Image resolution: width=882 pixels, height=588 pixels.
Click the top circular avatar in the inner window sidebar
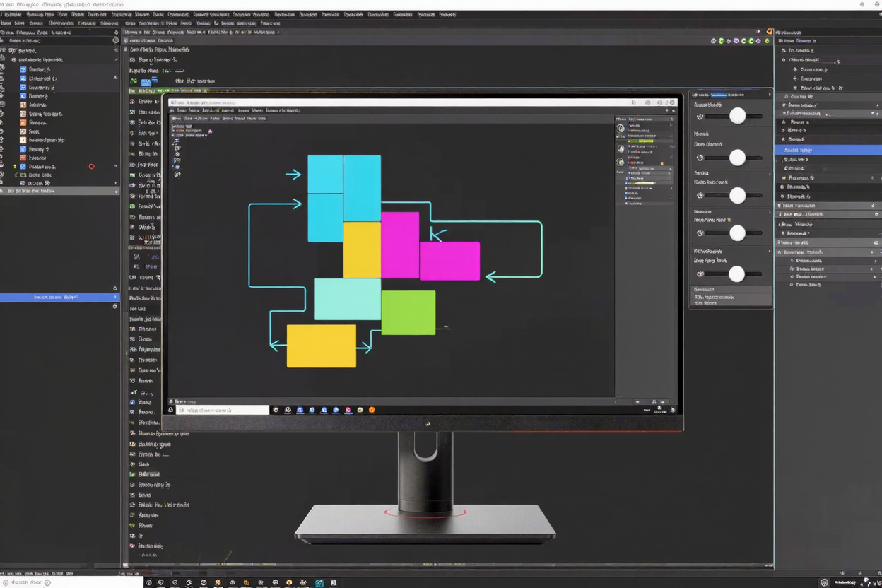[621, 129]
